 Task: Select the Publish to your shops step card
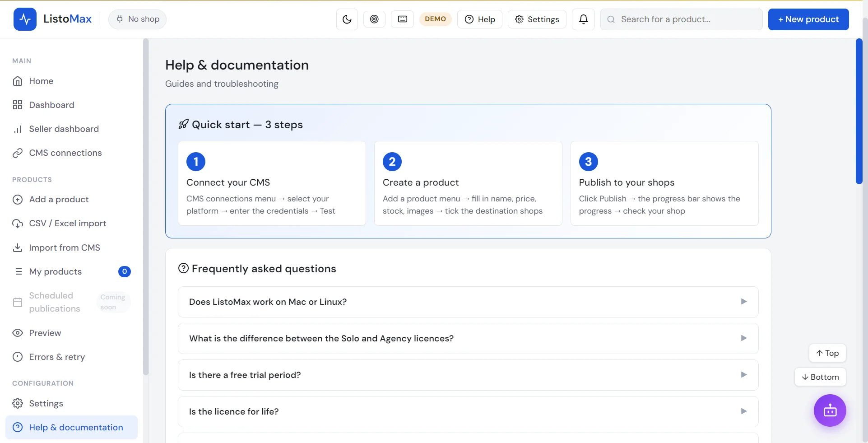[664, 183]
